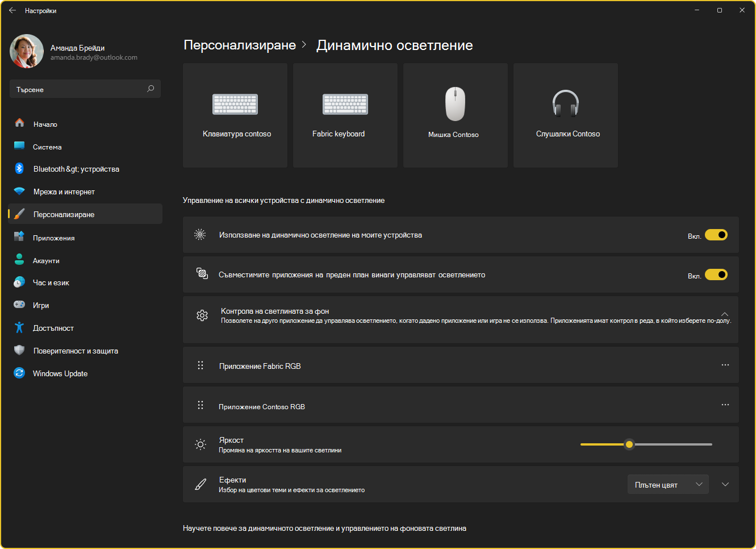Collapse the Контрола на светлината за фон section
This screenshot has width=756, height=549.
(x=725, y=314)
